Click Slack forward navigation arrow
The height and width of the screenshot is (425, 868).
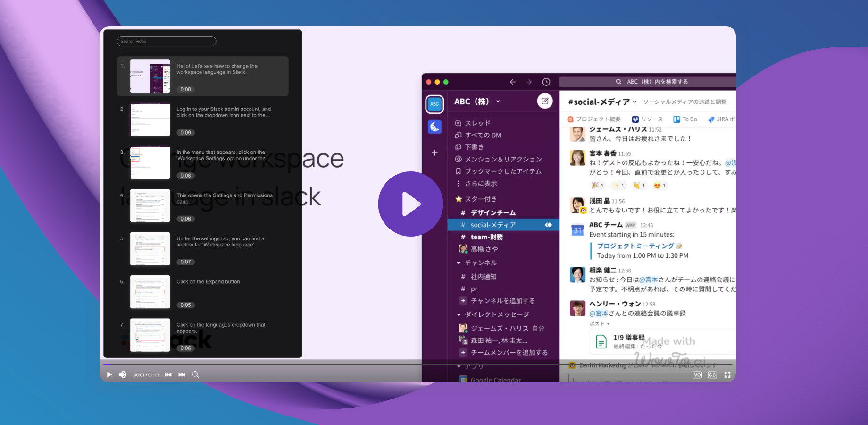528,82
